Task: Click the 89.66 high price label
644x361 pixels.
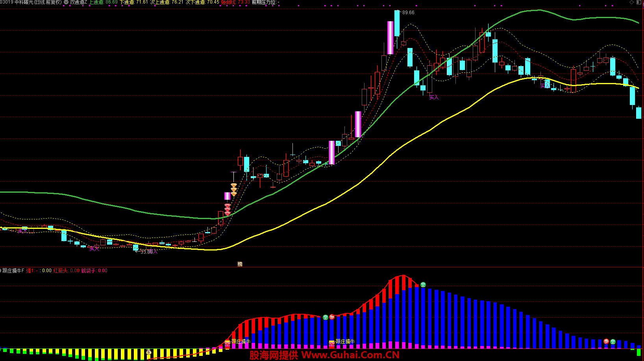Action: pyautogui.click(x=408, y=13)
